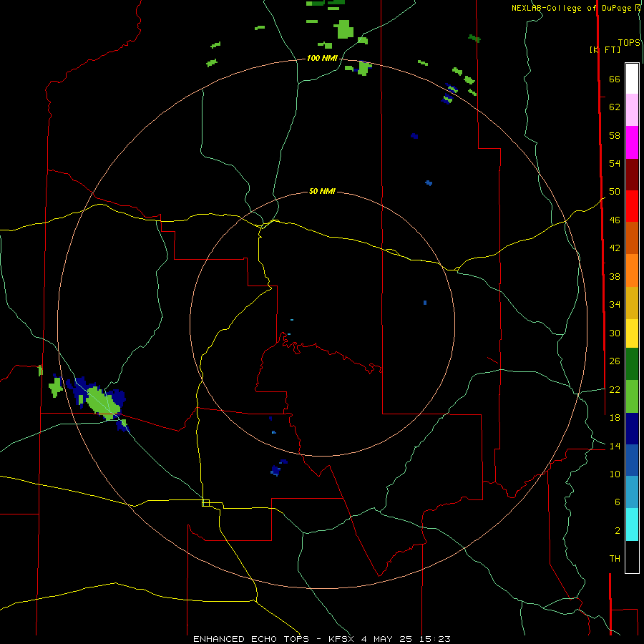Click the legend value "22"
Image resolution: width=644 pixels, height=644 pixels.
pyautogui.click(x=615, y=389)
